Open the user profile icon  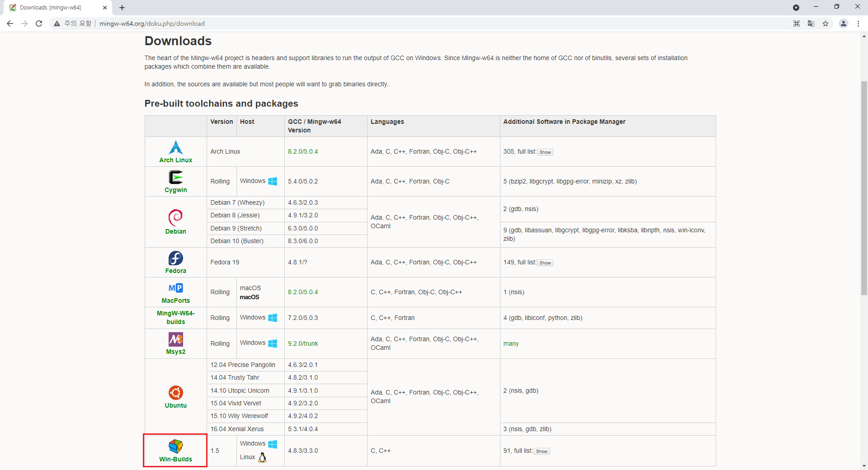tap(844, 23)
